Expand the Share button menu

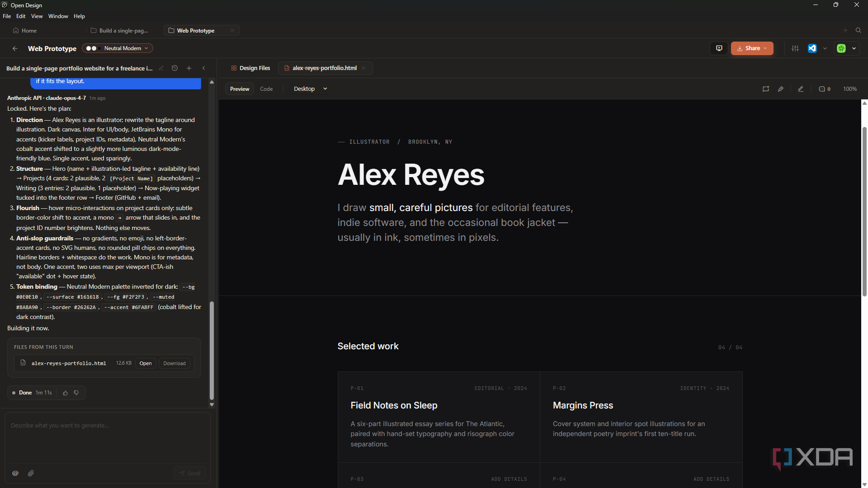752,48
